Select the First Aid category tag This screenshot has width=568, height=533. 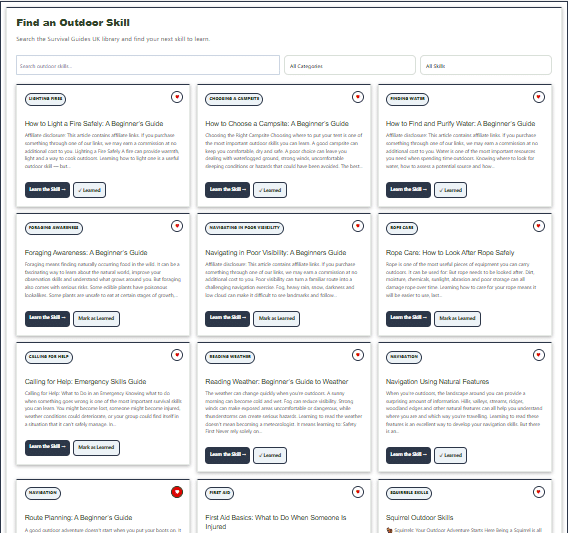tap(220, 493)
